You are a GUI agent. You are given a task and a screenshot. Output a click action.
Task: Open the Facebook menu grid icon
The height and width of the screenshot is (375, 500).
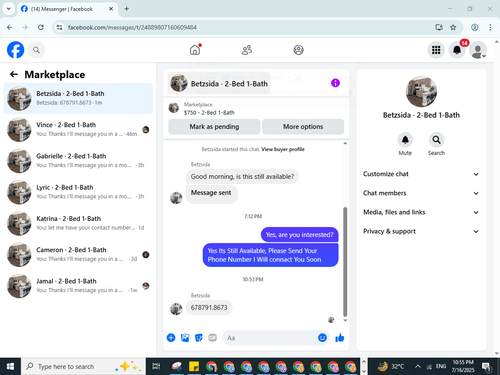436,50
